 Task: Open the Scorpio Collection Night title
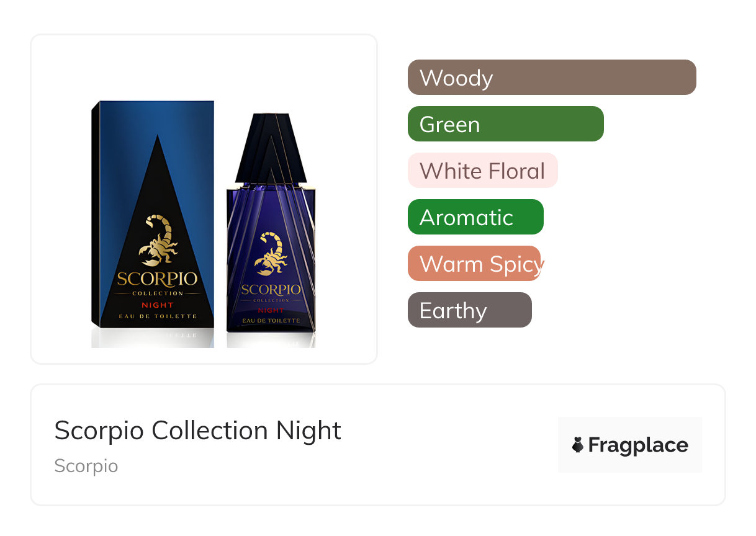(197, 431)
